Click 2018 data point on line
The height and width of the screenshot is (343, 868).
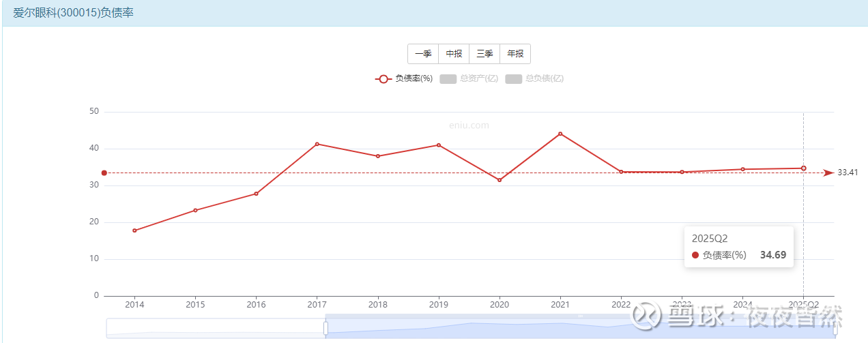377,156
